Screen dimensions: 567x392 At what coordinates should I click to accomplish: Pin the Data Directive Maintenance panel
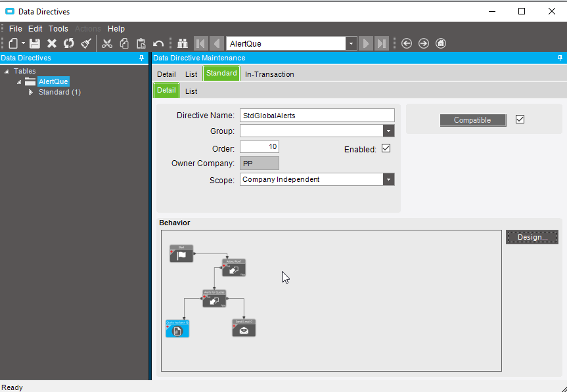tap(560, 58)
